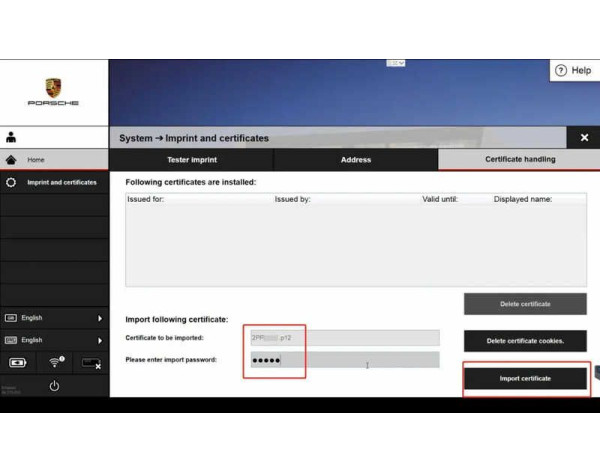Switch to the Tester imprint tab
Image resolution: width=600 pixels, height=473 pixels.
[190, 160]
